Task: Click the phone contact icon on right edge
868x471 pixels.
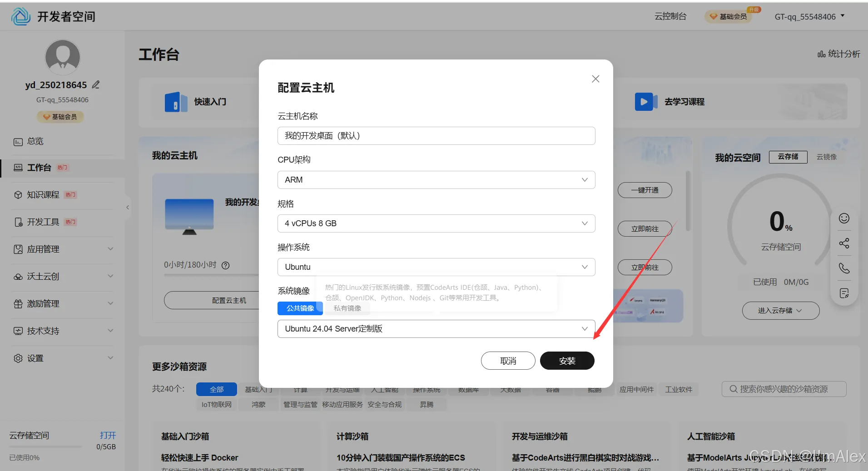Action: pos(844,268)
